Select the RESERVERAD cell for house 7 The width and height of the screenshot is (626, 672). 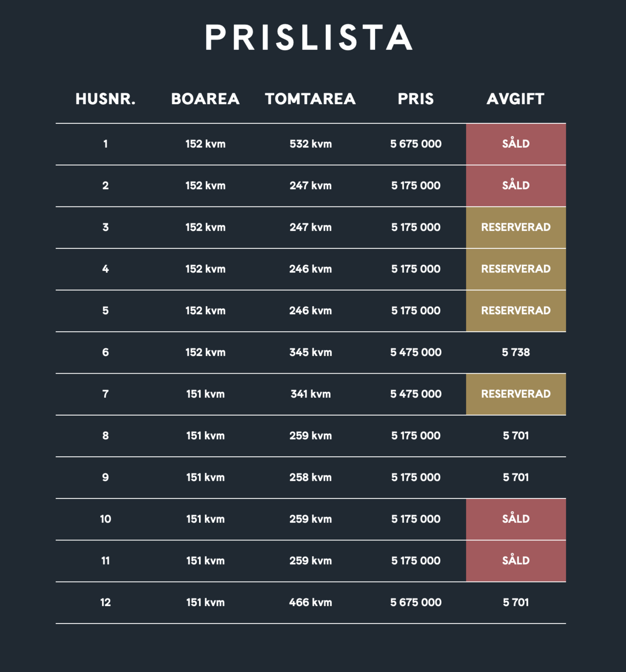pyautogui.click(x=516, y=394)
